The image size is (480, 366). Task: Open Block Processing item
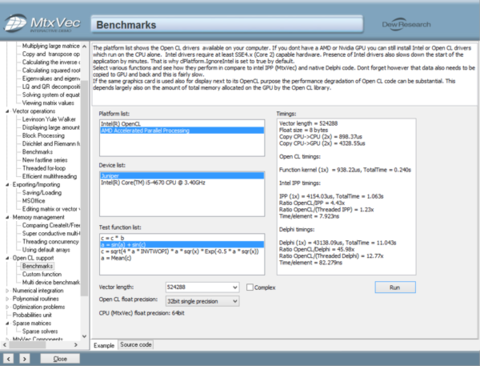click(43, 136)
